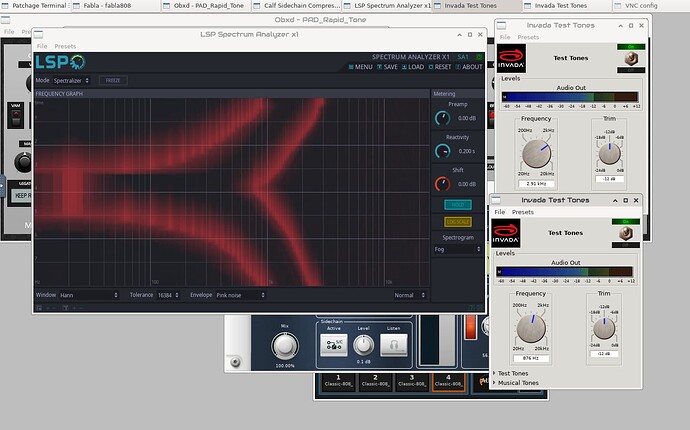Click the 2.91 kHz frequency value field

(x=536, y=184)
